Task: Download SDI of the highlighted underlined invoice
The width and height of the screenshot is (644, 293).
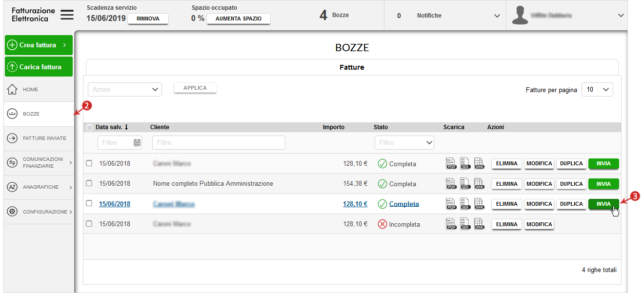Action: tap(465, 204)
